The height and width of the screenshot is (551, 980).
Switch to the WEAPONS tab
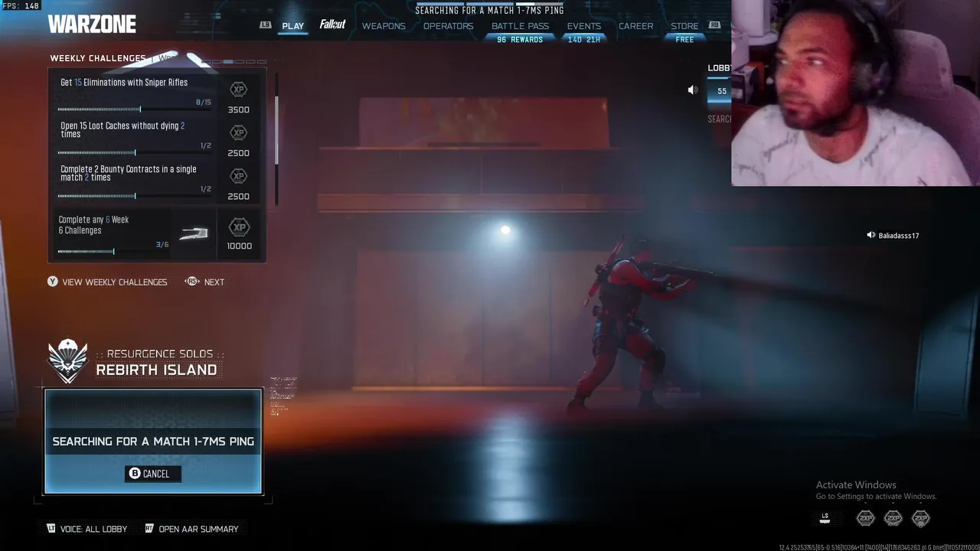[384, 26]
